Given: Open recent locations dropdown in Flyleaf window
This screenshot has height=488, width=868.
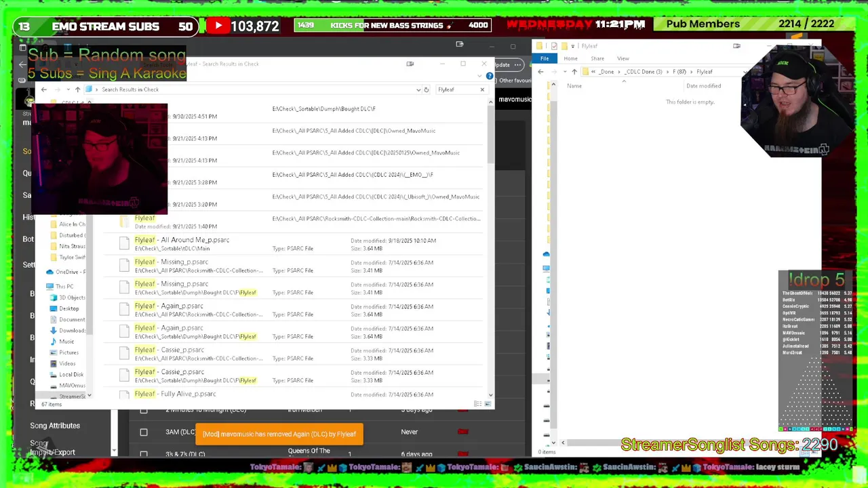Looking at the screenshot, I should click(x=564, y=72).
